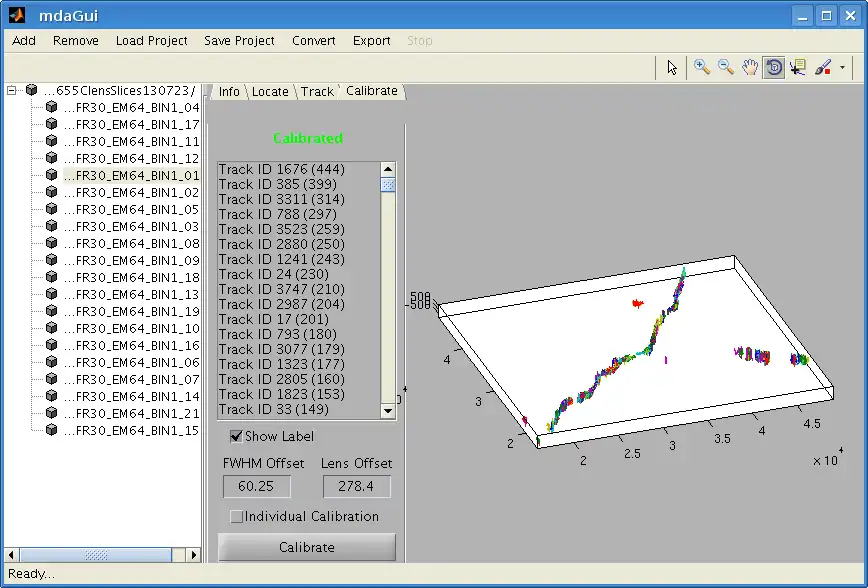Select Track ID 3311 in the list
The height and width of the screenshot is (588, 868).
click(281, 199)
